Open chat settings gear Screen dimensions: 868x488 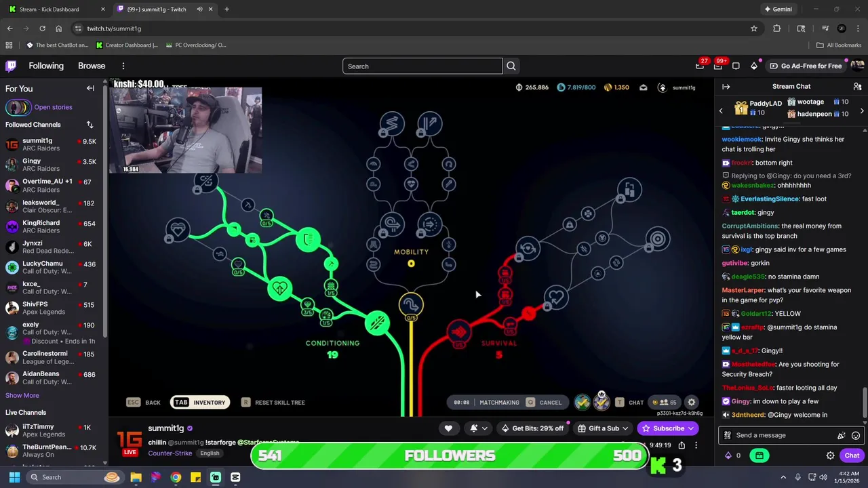830,455
